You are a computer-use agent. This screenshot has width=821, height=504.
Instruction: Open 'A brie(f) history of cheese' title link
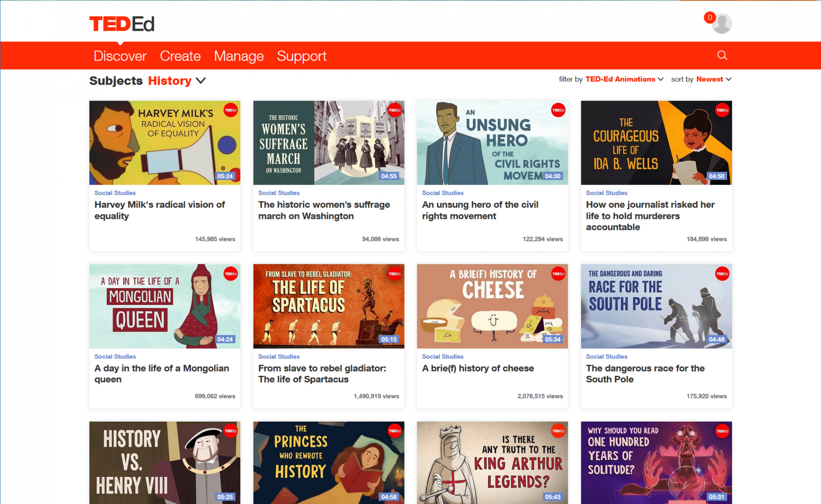(x=478, y=368)
